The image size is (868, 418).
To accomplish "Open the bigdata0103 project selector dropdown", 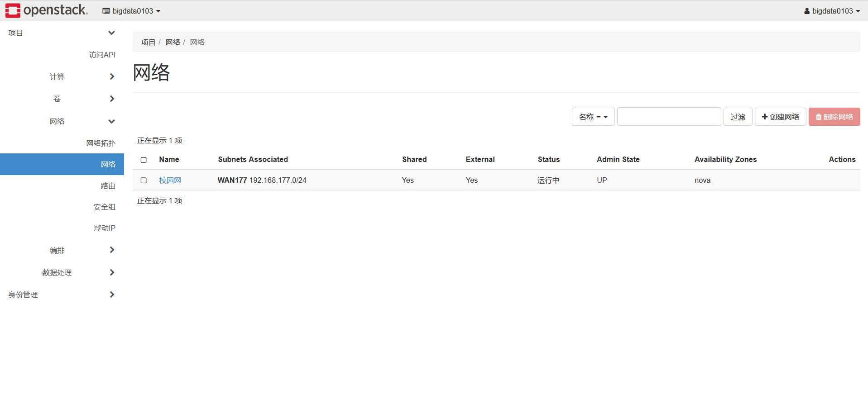I will click(131, 11).
